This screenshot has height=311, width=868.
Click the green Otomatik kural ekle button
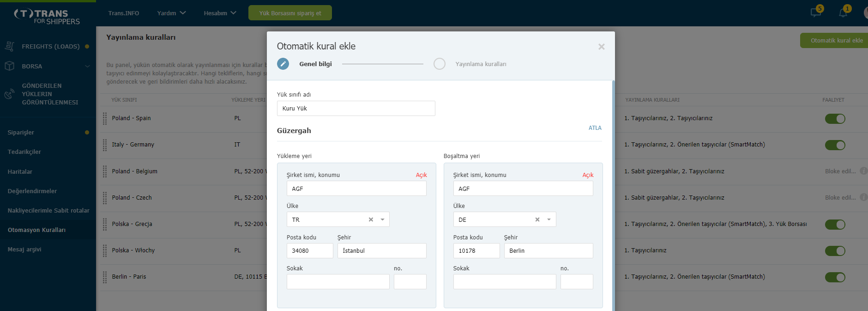pos(835,40)
